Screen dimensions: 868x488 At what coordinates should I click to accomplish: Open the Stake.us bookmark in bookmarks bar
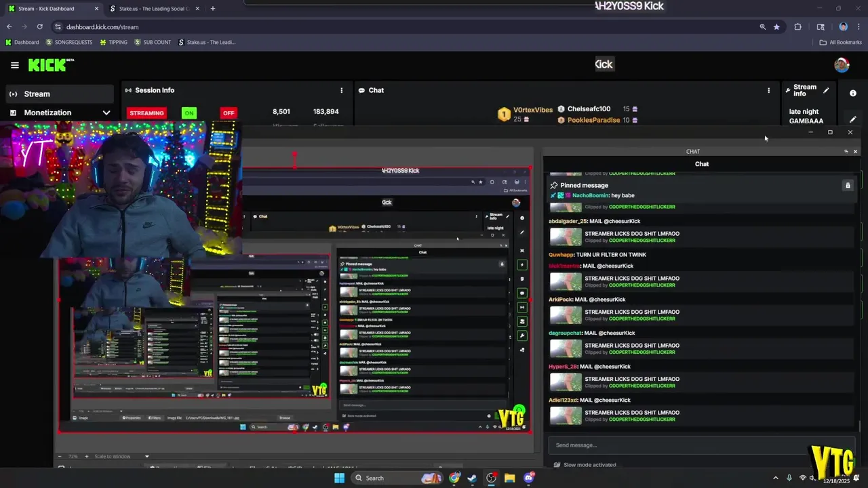[x=207, y=42]
